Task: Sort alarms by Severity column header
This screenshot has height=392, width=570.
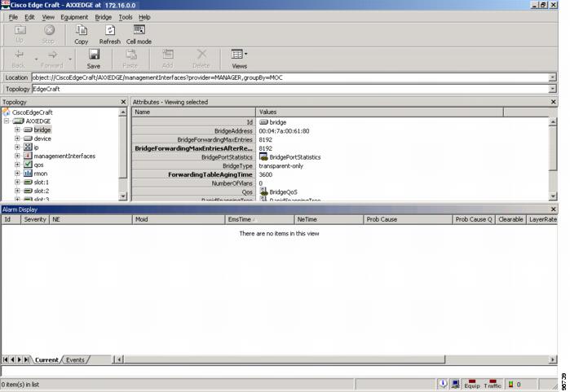Action: pos(35,219)
